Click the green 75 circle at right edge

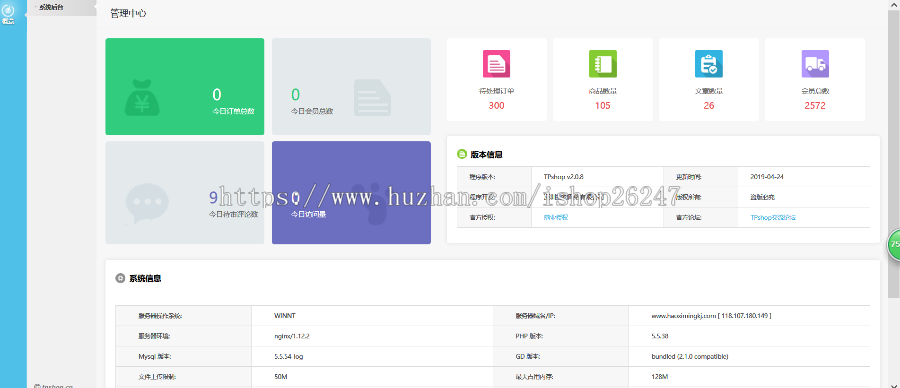point(894,244)
